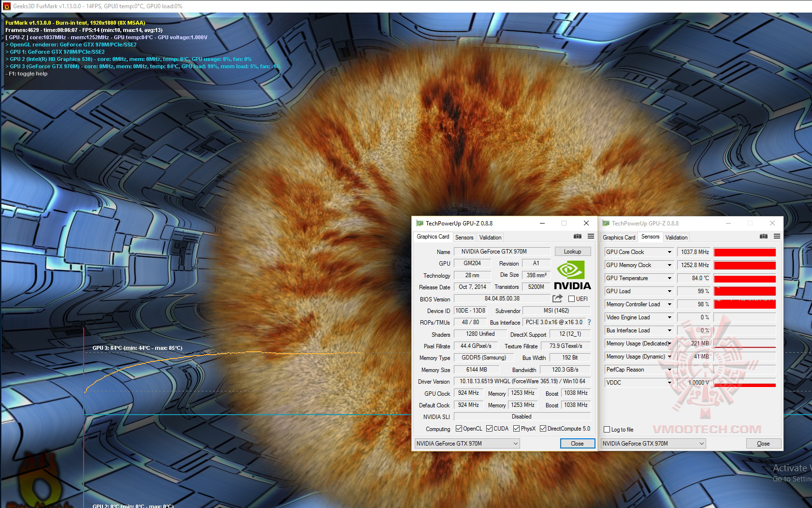Click the BIOS Version field 84.04.85.00.38
812x508 pixels.
pos(502,299)
